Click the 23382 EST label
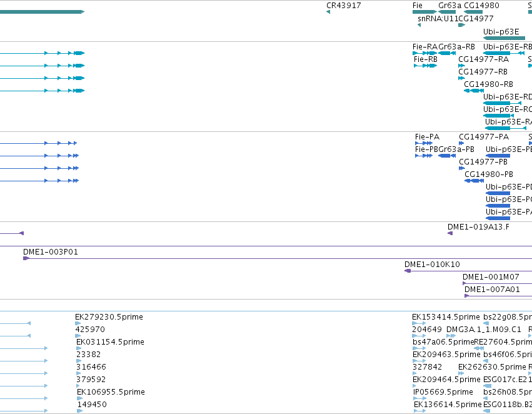 [x=88, y=355]
